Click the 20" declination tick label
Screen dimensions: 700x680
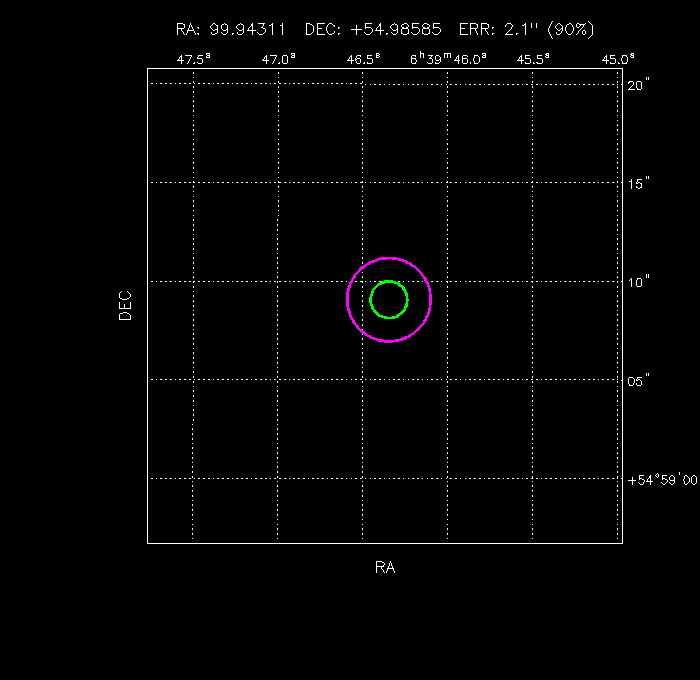[638, 85]
